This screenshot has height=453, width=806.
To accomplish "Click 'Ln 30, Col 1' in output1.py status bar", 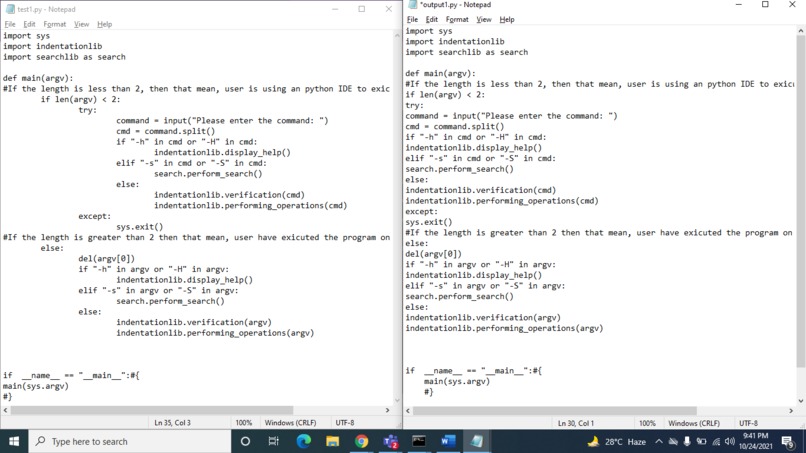I will [576, 423].
